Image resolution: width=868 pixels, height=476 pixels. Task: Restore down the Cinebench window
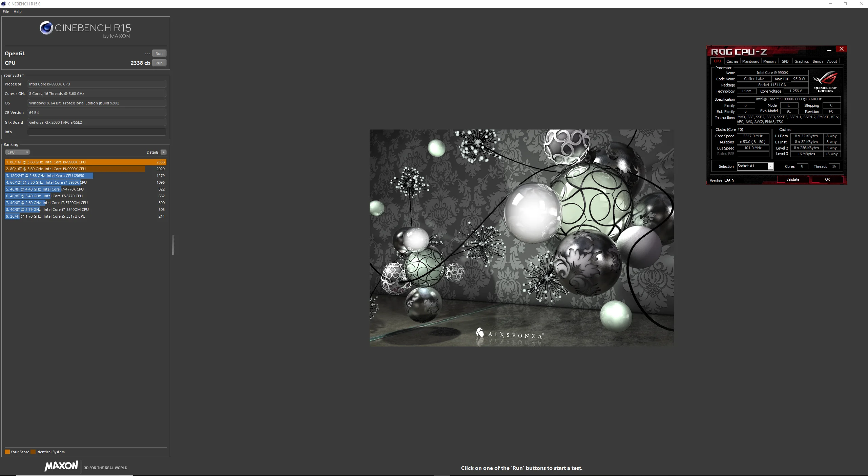846,4
